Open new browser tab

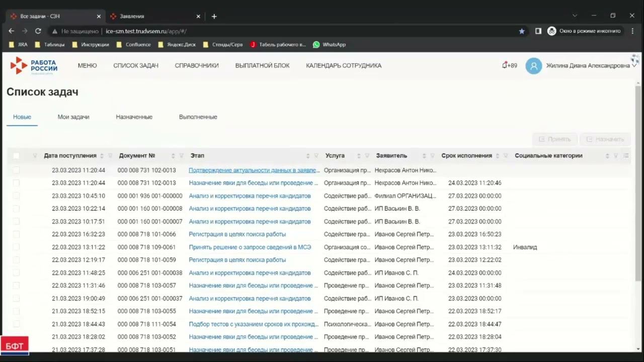[214, 16]
